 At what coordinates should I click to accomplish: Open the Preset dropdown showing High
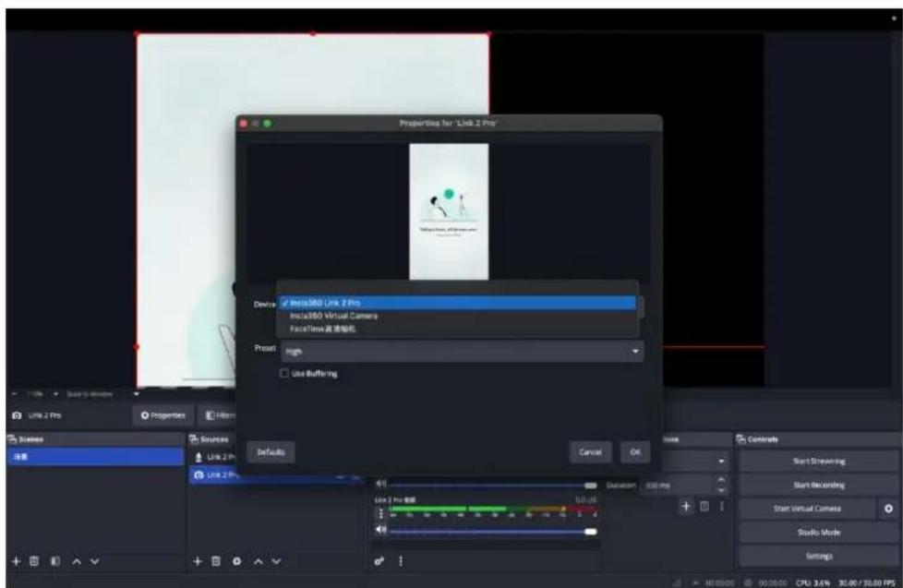coord(463,351)
